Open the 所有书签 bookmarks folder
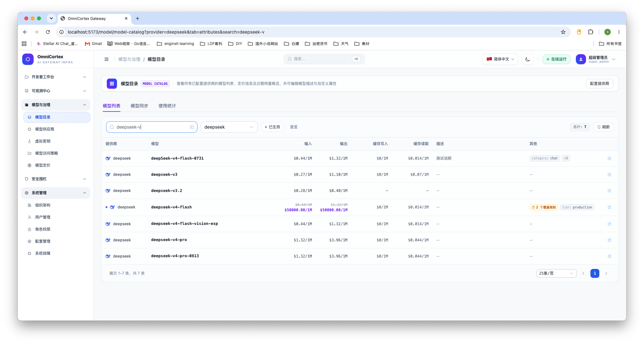 point(610,44)
